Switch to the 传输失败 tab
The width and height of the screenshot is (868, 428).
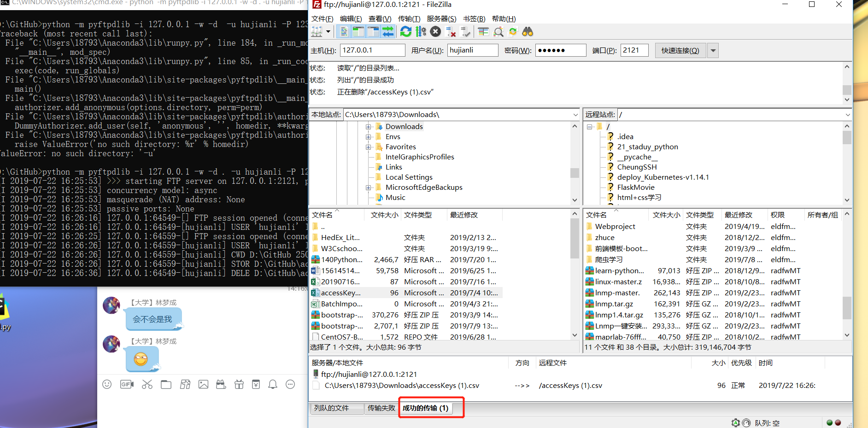click(381, 408)
